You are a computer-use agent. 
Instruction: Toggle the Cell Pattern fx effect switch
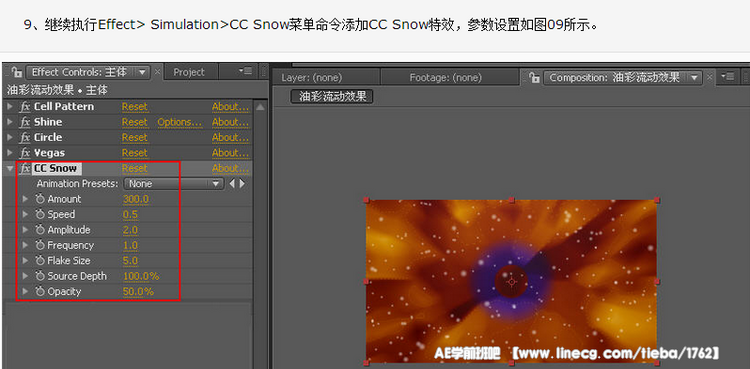pos(25,107)
